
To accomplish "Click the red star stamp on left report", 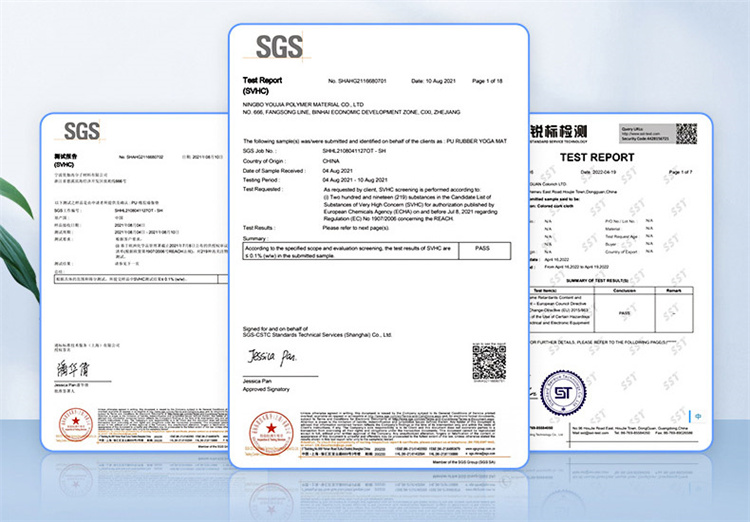I will (76, 424).
